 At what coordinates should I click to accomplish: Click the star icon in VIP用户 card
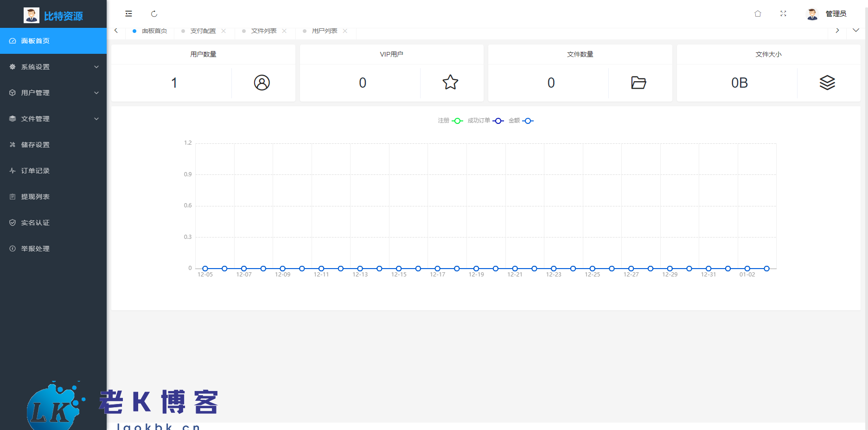pos(450,83)
